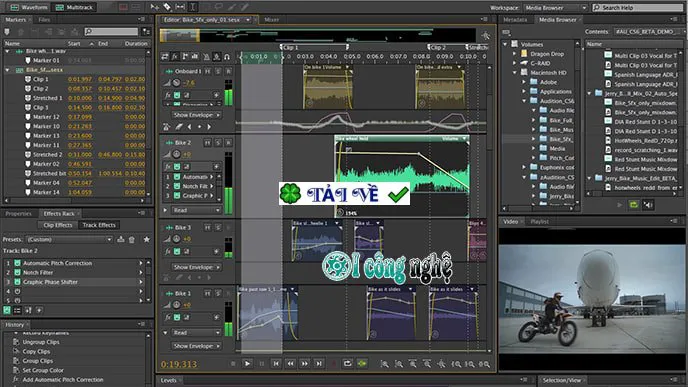Open the Markers panel tab
This screenshot has width=688, height=387.
pos(15,20)
